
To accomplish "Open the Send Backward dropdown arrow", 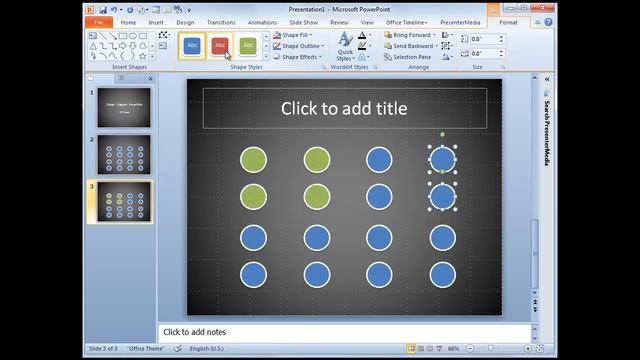I will [436, 46].
